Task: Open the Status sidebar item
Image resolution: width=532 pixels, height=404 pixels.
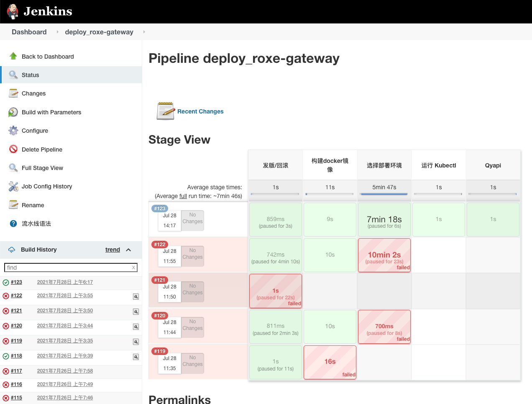Action: pyautogui.click(x=71, y=75)
